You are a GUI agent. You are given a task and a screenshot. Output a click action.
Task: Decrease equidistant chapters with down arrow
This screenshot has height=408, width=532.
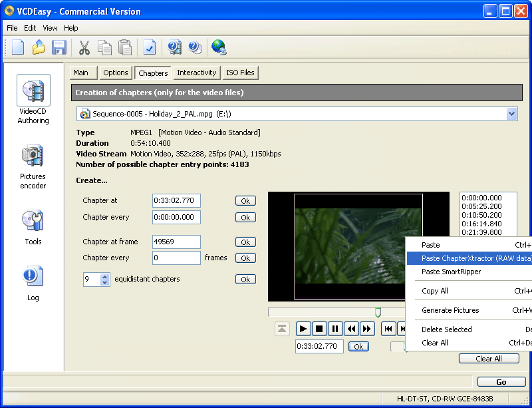click(x=105, y=283)
